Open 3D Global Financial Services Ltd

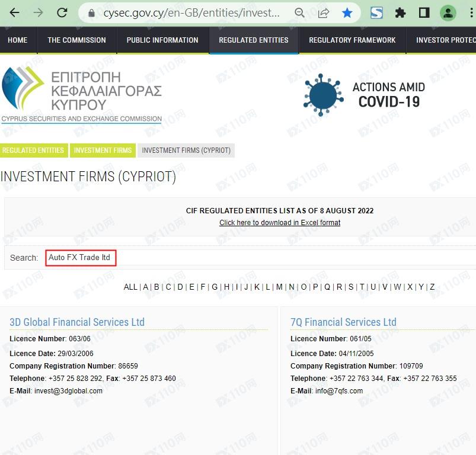coord(77,322)
